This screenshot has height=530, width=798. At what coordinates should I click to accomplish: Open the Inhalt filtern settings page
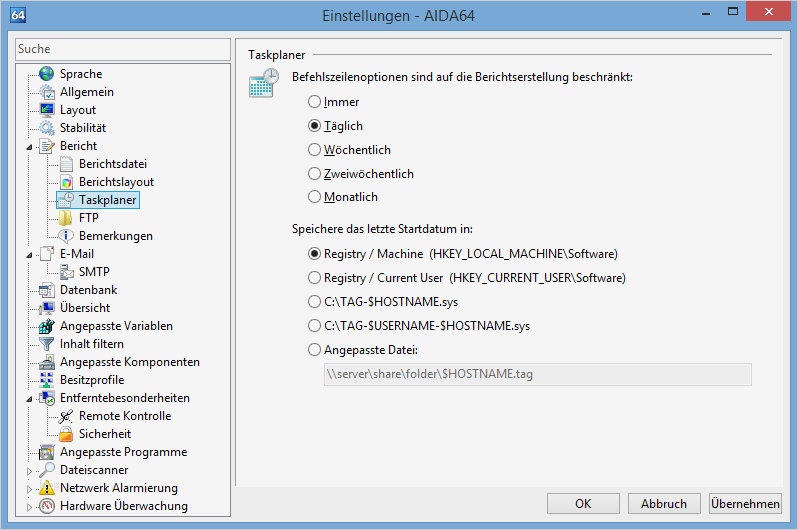tap(92, 344)
